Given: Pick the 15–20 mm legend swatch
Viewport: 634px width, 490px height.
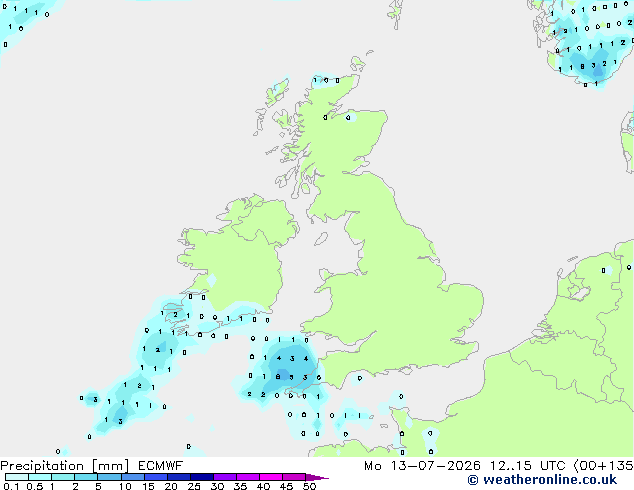Looking at the screenshot, I should click(155, 477).
